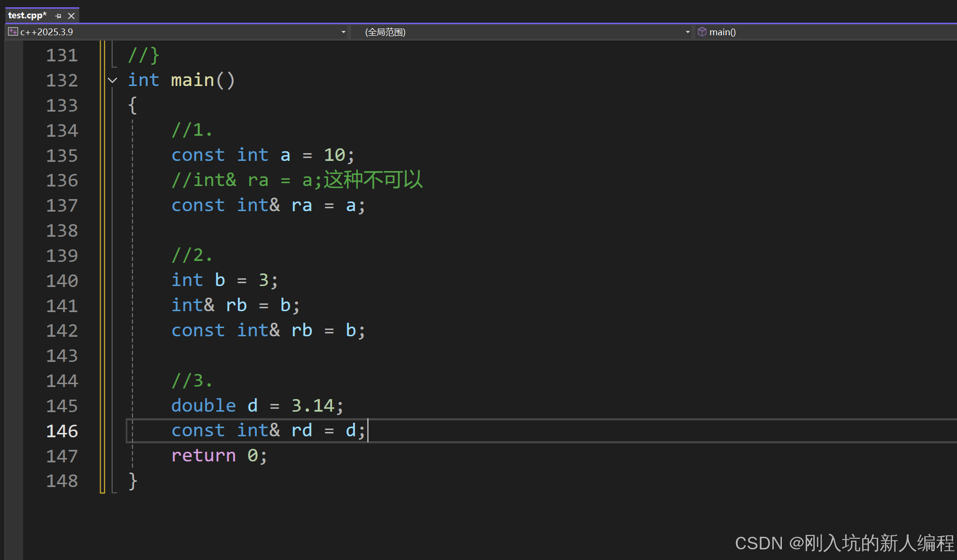The width and height of the screenshot is (957, 560).
Task: Click the breakpoint margin beside line 135
Action: (x=14, y=156)
